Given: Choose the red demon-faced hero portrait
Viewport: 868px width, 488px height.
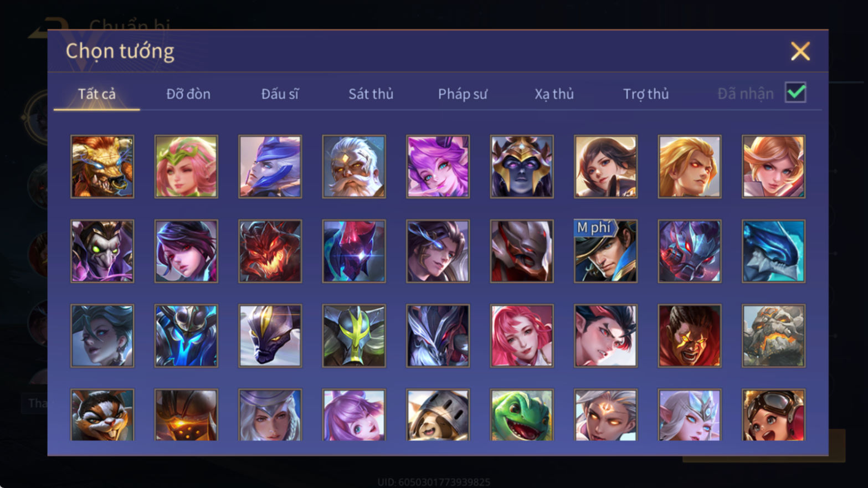Looking at the screenshot, I should [x=270, y=251].
